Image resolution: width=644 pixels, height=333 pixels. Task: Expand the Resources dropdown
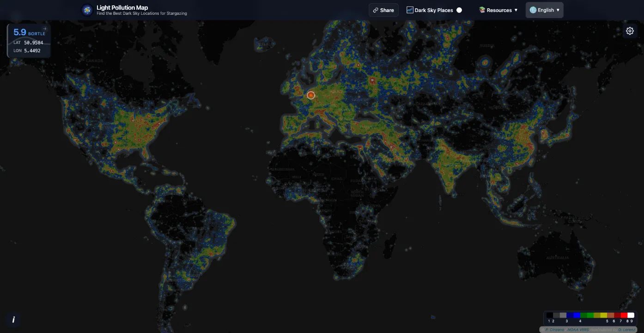click(x=498, y=10)
